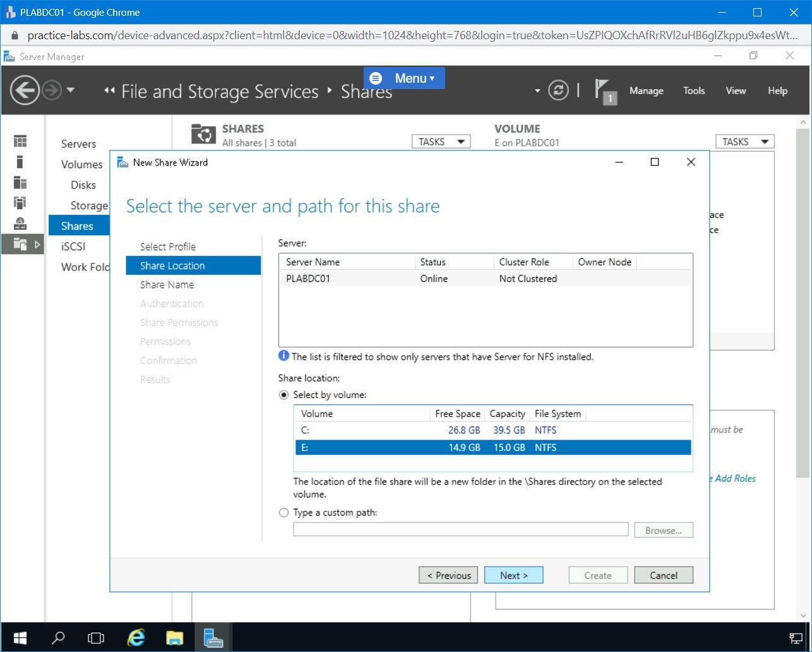Select volume C: row
Viewport: 812px width, 652px height.
(x=493, y=430)
